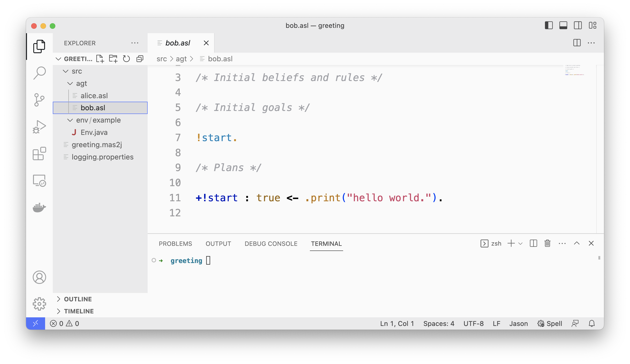Toggle the terminal split view button

coord(533,243)
